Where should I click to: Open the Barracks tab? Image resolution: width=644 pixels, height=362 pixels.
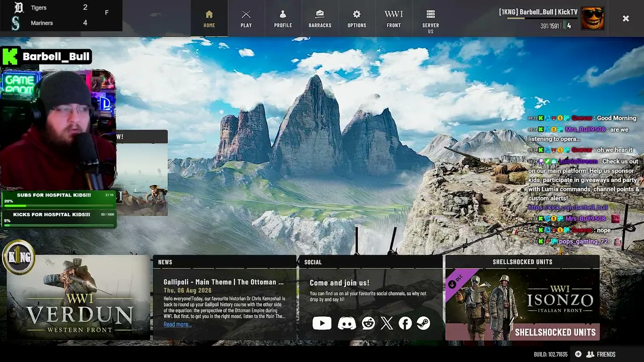pos(320,19)
